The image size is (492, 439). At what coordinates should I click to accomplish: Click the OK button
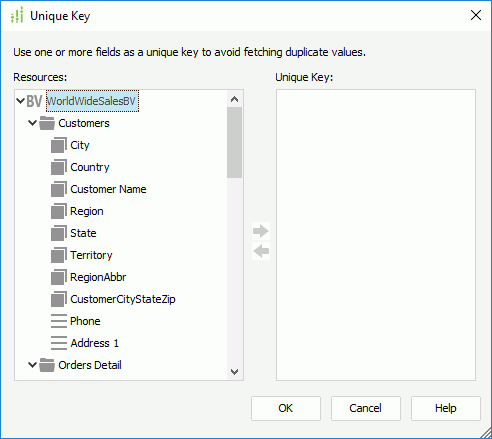(x=286, y=408)
